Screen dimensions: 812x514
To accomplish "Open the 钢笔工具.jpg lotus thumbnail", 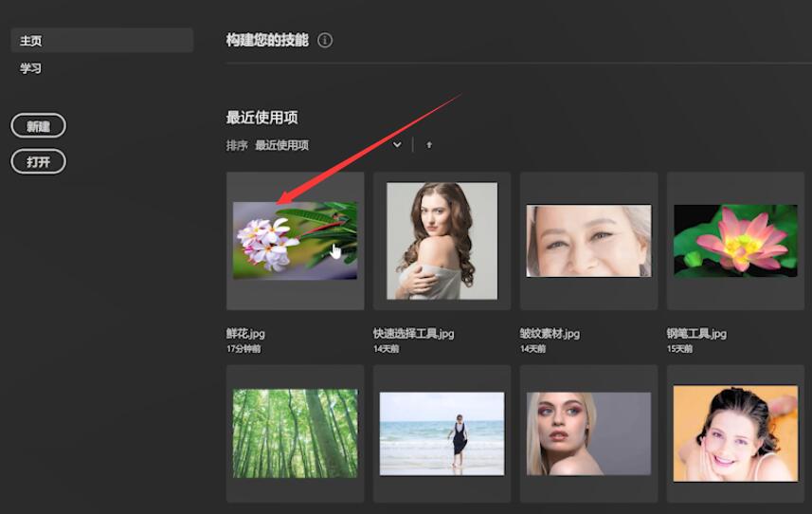I will coord(735,241).
